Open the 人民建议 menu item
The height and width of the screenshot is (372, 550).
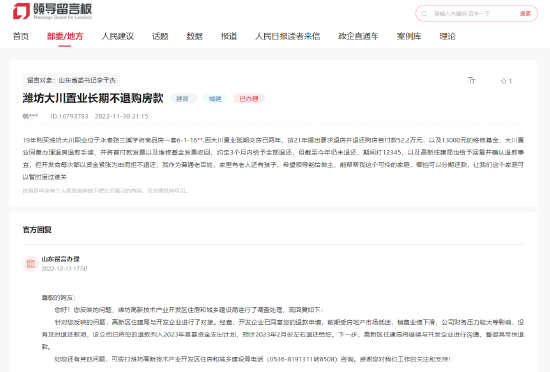click(x=118, y=36)
